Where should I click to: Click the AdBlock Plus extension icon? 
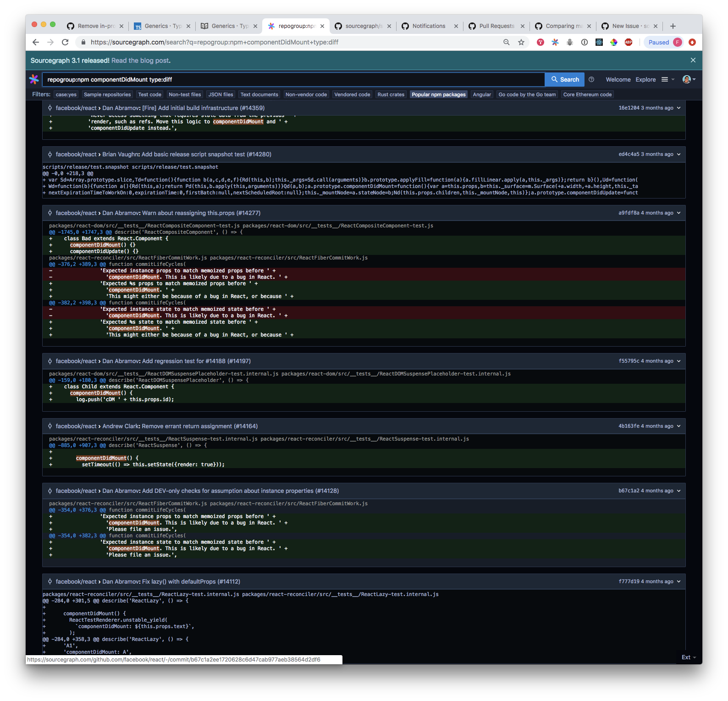pyautogui.click(x=629, y=42)
